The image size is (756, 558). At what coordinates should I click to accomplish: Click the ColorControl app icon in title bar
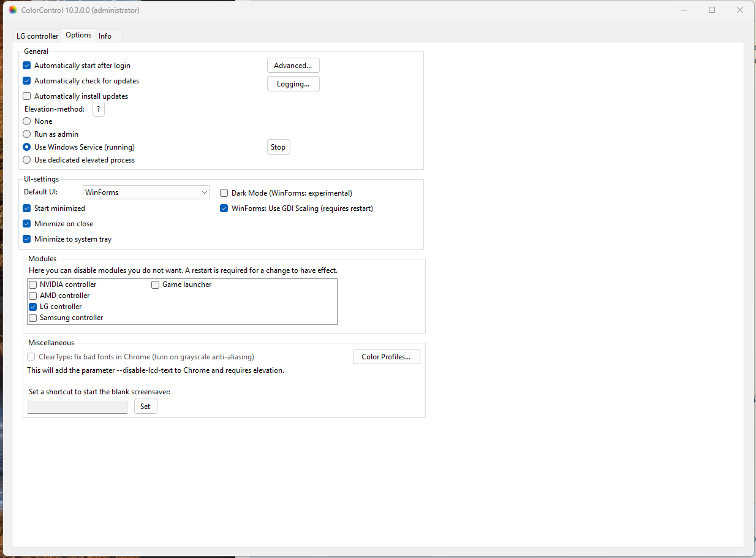pyautogui.click(x=12, y=10)
